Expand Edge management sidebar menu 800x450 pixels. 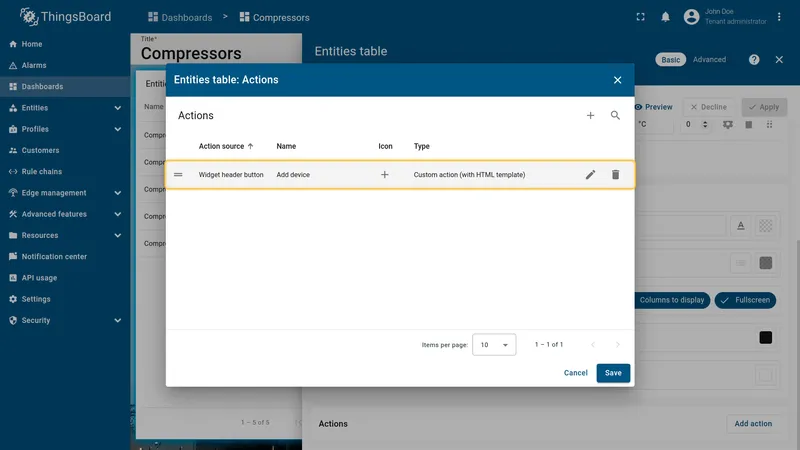[x=65, y=193]
